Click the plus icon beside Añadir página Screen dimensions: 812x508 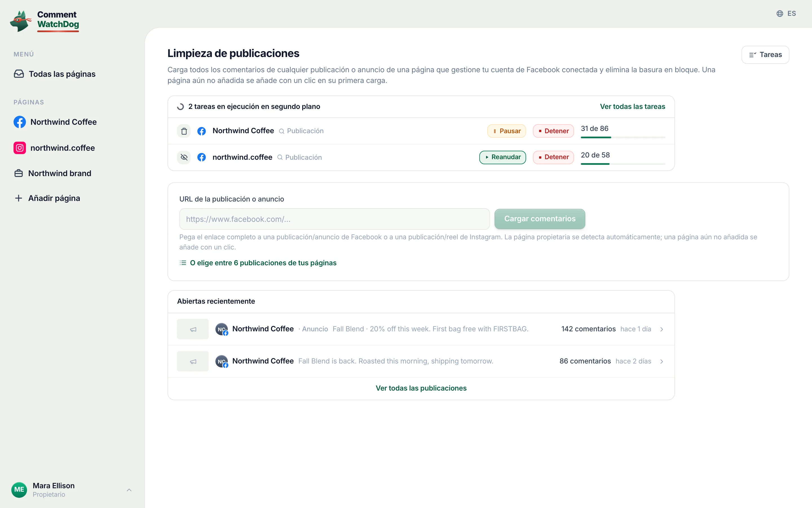tap(19, 198)
